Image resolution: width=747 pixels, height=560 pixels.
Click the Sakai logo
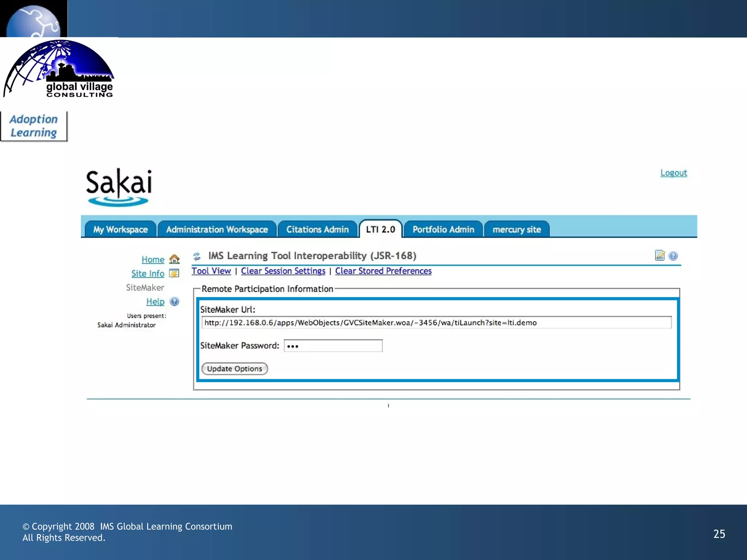pyautogui.click(x=119, y=187)
